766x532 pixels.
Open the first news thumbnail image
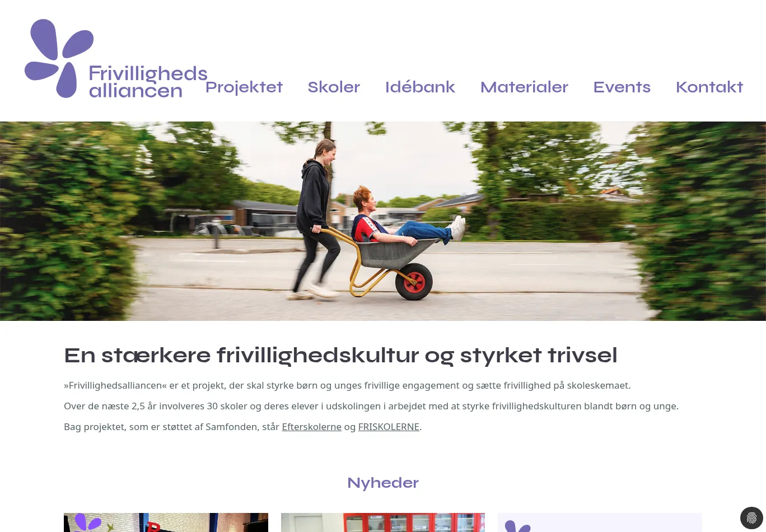(x=166, y=522)
